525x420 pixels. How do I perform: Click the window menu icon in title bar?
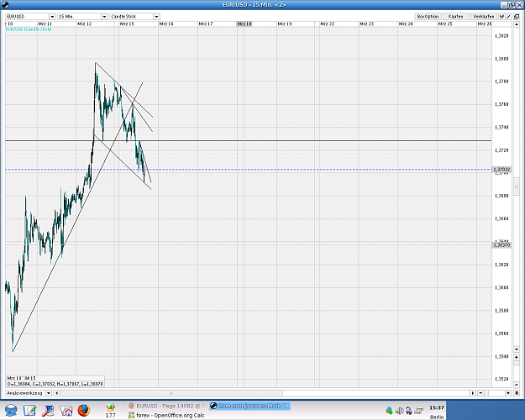[5, 5]
